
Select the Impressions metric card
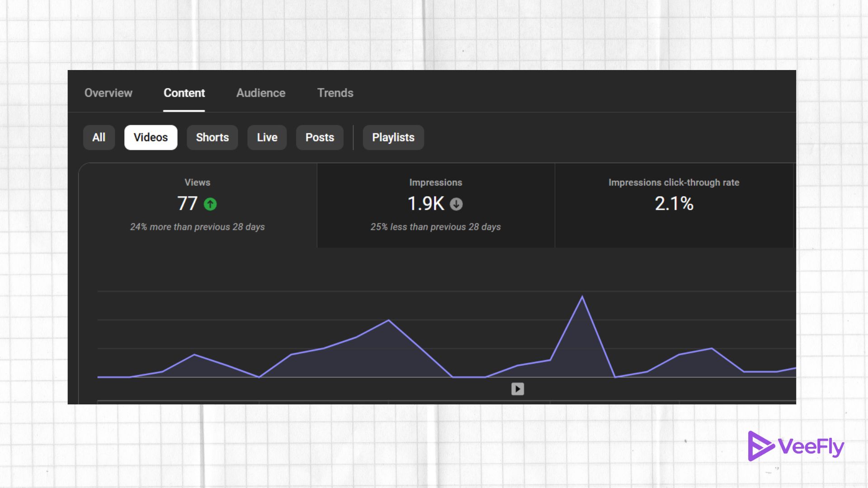pos(435,206)
